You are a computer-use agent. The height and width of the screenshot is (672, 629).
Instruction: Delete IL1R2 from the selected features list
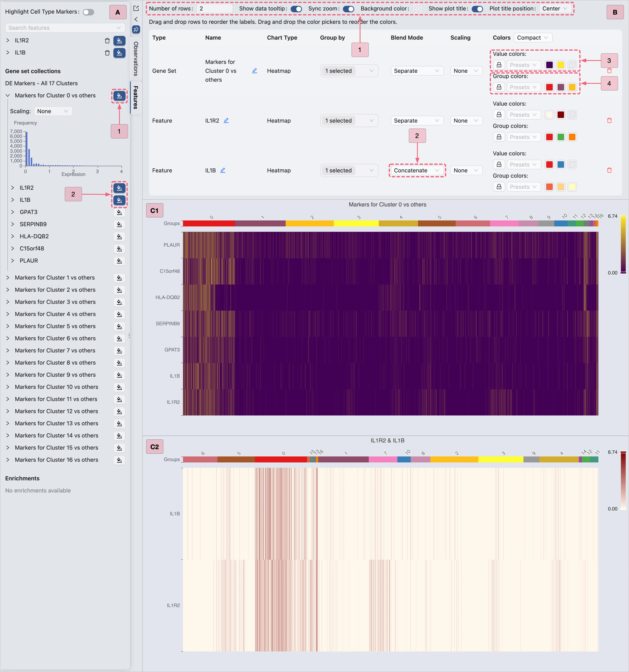(107, 41)
